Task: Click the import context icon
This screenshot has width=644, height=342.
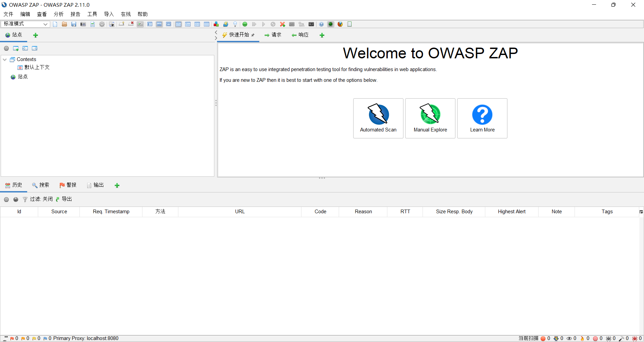Action: click(25, 48)
